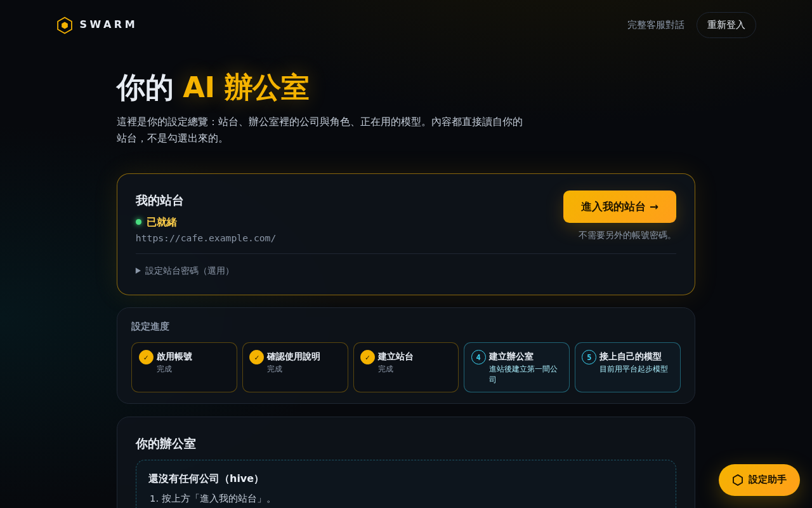This screenshot has width=812, height=508.
Task: Click the 我的站台 heading
Action: (159, 201)
